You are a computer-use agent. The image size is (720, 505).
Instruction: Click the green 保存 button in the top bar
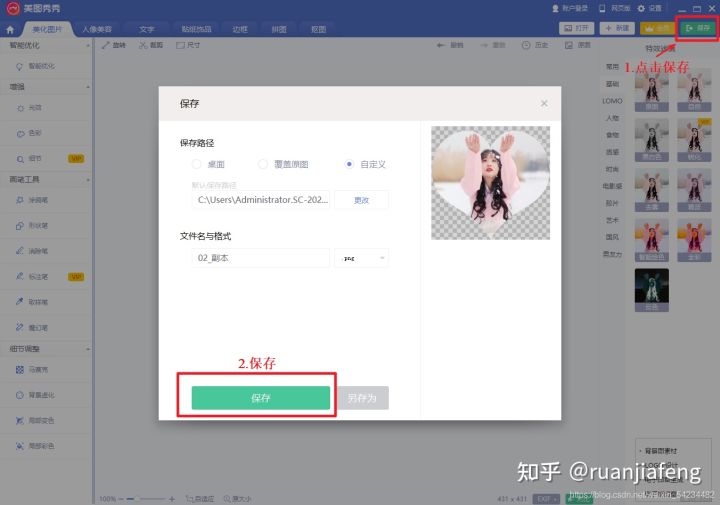(698, 28)
